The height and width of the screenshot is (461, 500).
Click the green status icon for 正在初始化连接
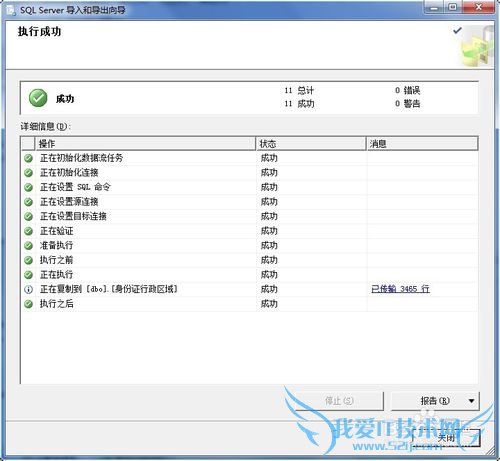29,173
